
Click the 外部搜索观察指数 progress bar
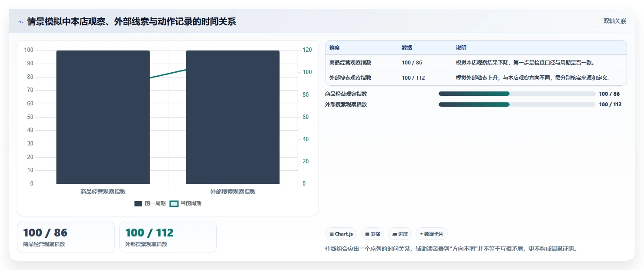[517, 105]
